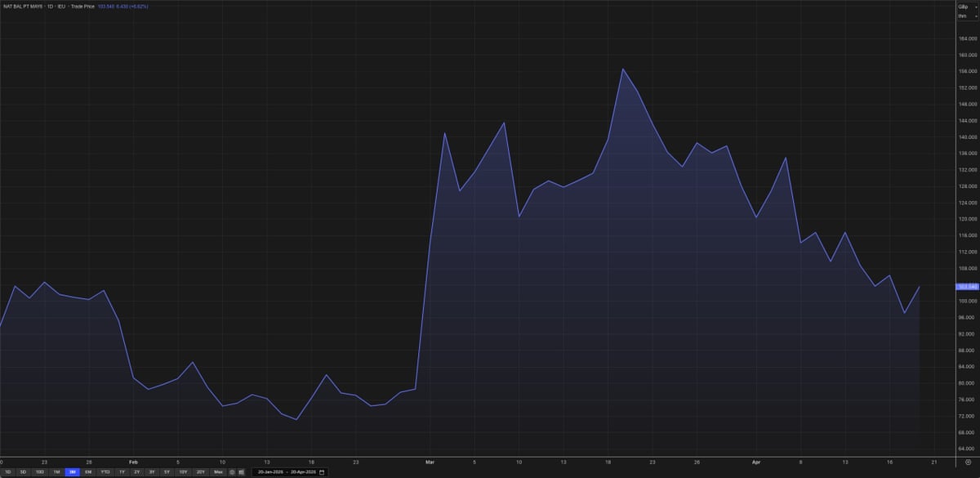Select the 1Y time range
The image size is (980, 478).
pos(121,471)
